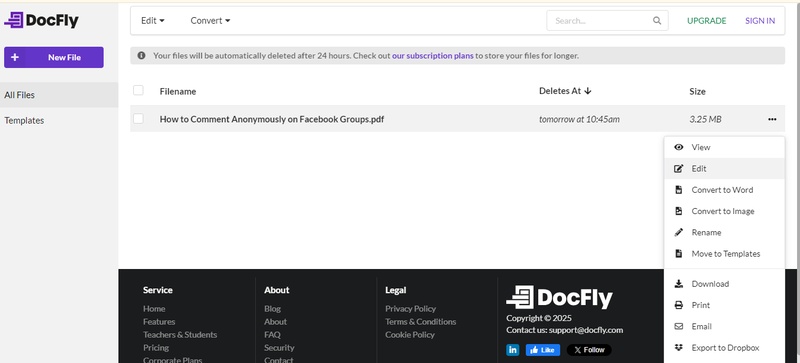
Task: Open the Cookie Policy footer link
Action: click(410, 335)
